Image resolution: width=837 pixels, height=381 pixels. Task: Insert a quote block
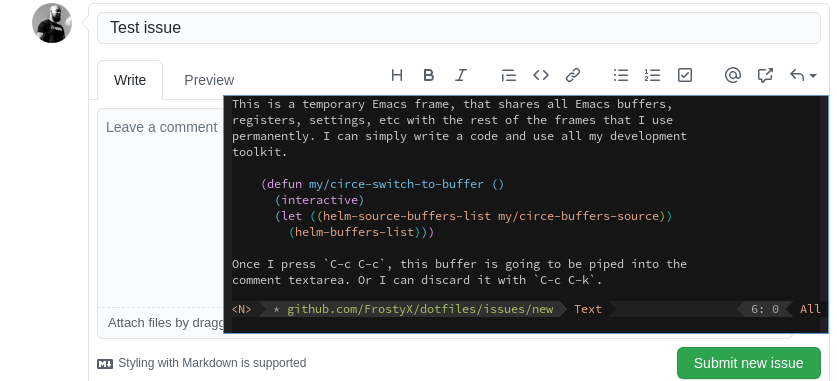(x=508, y=75)
